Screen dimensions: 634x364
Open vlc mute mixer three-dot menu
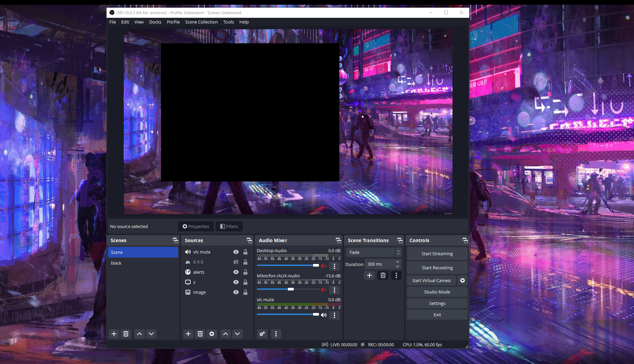tap(334, 315)
